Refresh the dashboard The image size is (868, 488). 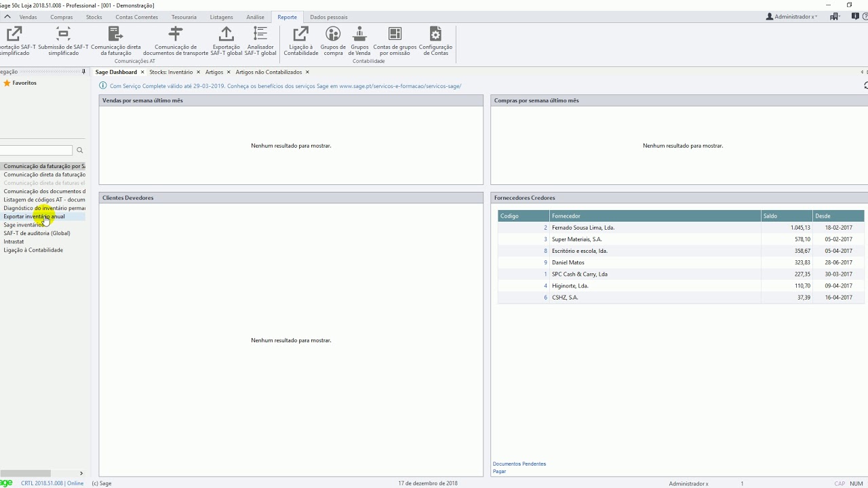(x=865, y=85)
